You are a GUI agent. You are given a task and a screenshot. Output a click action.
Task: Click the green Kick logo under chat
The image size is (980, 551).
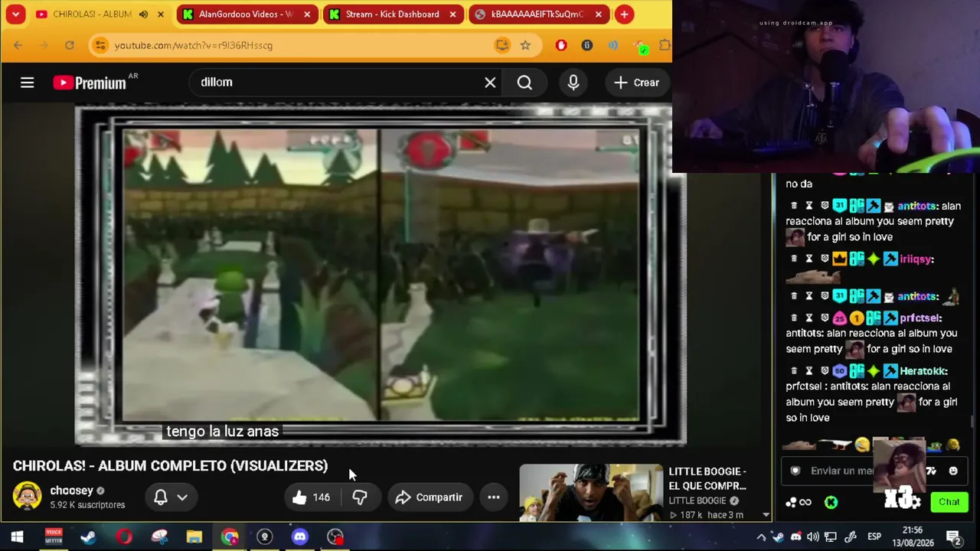point(831,503)
